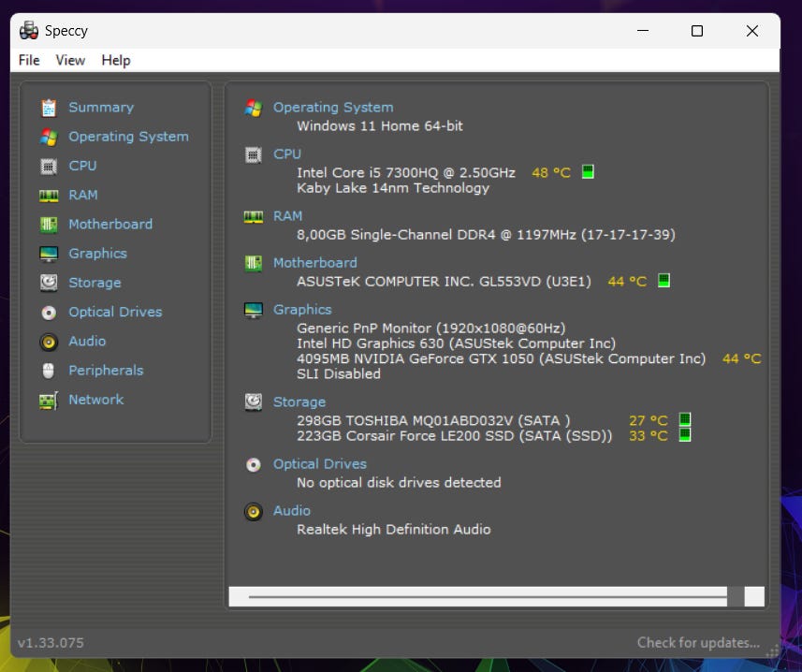Maximize the Speccy window
802x672 pixels.
pos(697,31)
